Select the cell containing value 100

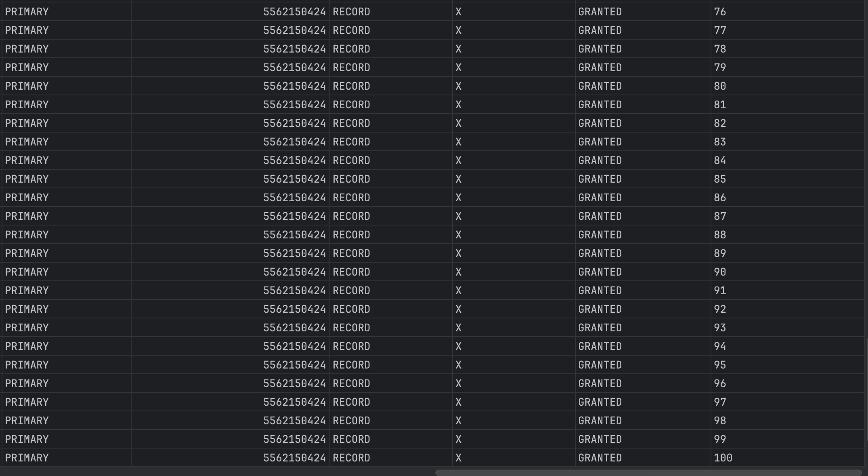tap(723, 458)
